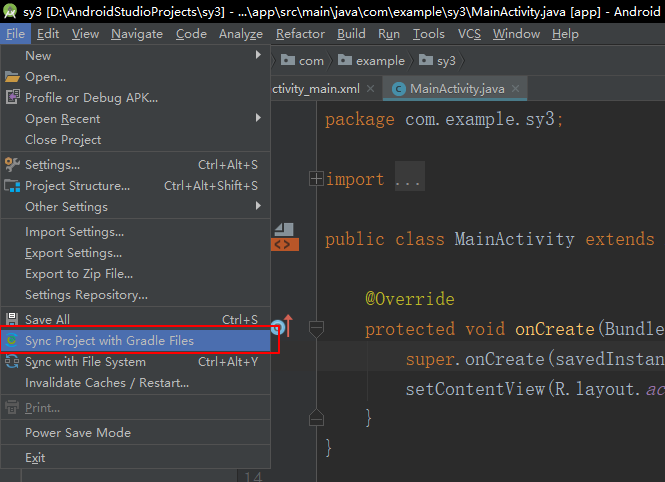Toggle Power Save Mode
The height and width of the screenshot is (482, 665).
[x=135, y=432]
